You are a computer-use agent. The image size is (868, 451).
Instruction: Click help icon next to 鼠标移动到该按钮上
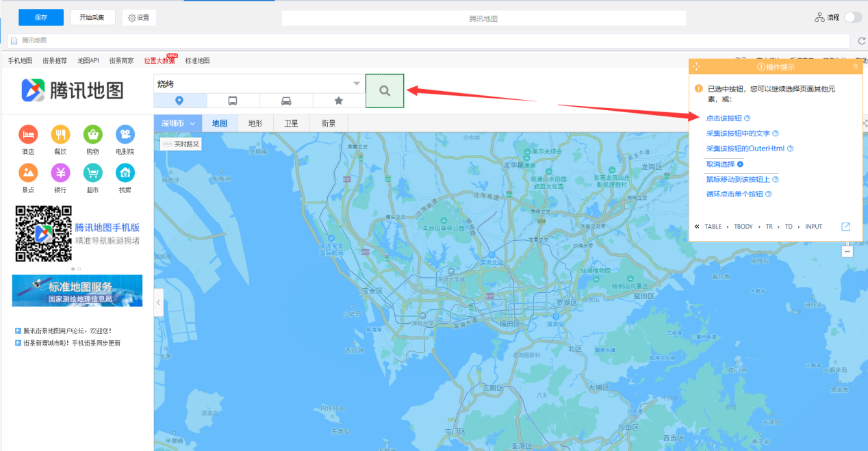pos(776,179)
